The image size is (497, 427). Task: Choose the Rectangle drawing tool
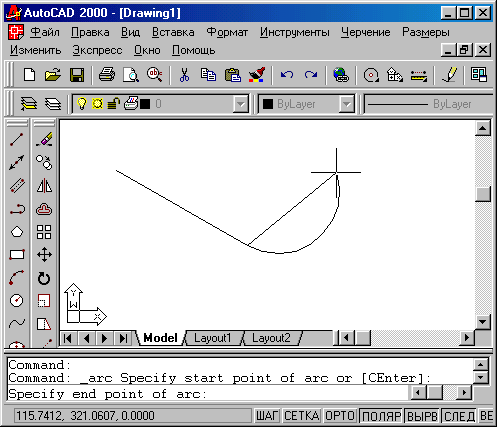click(17, 255)
